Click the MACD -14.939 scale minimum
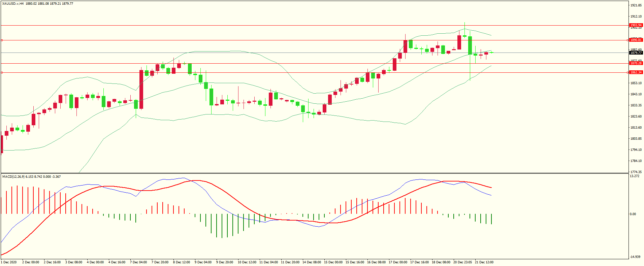The height and width of the screenshot is (266, 644). tap(635, 257)
